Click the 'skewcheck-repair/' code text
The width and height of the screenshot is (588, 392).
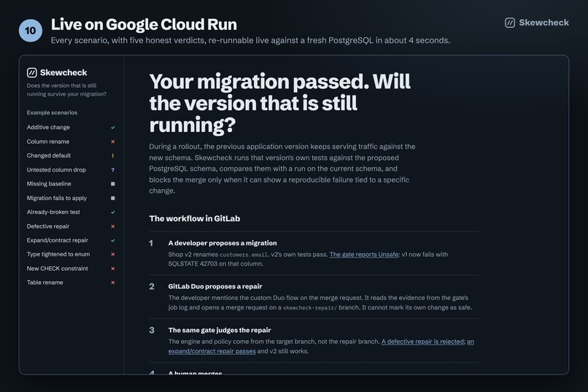(x=310, y=307)
